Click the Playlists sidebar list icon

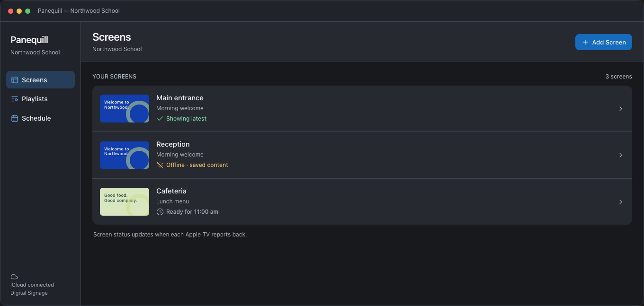pos(15,99)
